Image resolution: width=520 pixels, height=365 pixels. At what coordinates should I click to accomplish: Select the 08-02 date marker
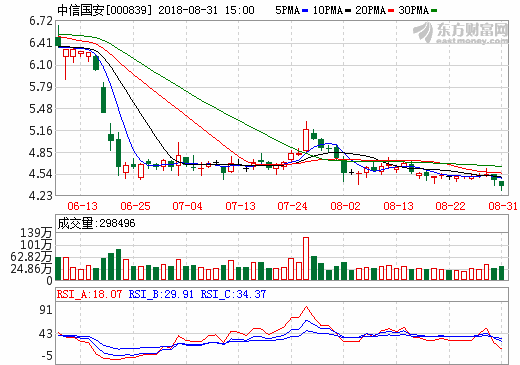[345, 206]
